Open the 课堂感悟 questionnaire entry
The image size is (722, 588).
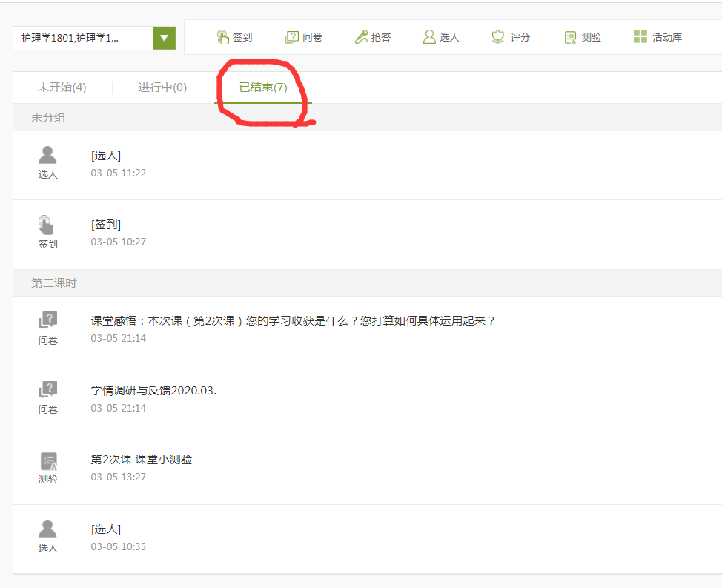point(292,321)
